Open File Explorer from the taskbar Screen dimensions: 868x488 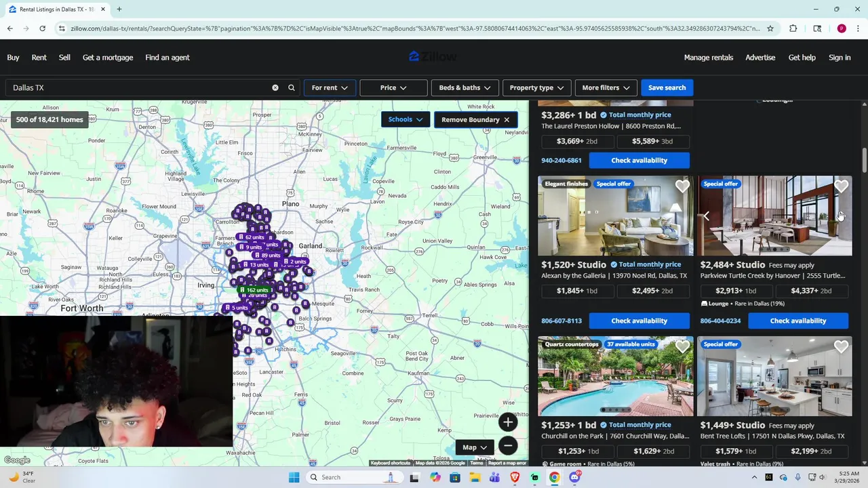click(x=475, y=477)
